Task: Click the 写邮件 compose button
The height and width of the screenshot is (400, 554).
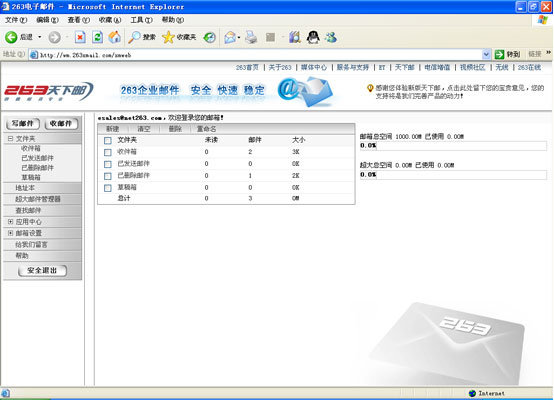Action: (x=23, y=124)
